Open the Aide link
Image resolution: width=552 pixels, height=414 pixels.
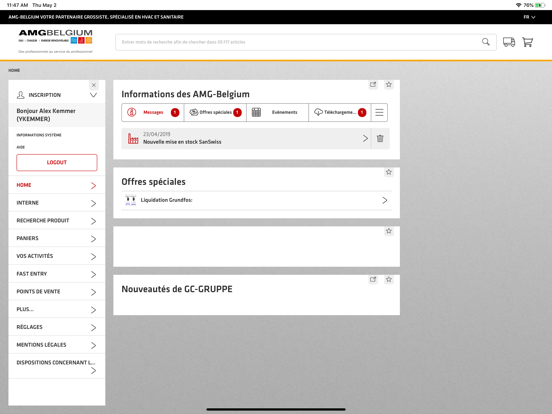(20, 147)
